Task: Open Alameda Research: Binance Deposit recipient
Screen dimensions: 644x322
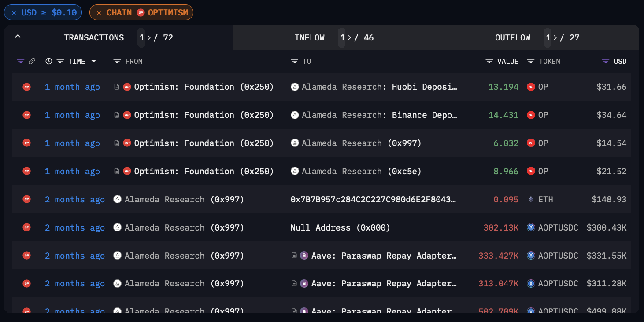Action: click(380, 115)
